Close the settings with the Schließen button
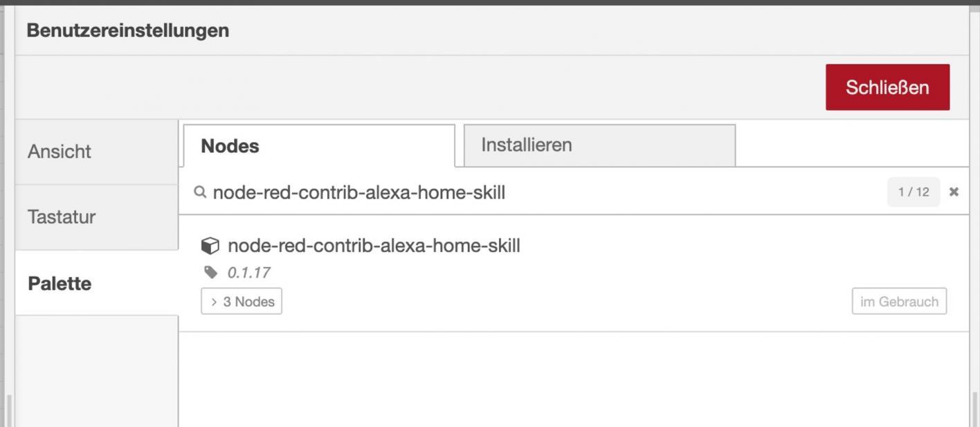Image resolution: width=980 pixels, height=427 pixels. pos(888,87)
